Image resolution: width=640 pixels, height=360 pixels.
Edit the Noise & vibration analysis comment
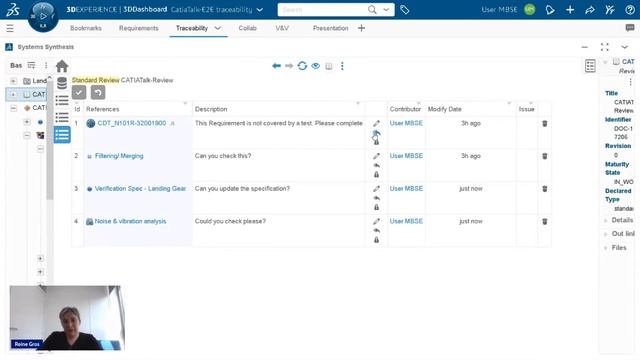pos(376,221)
